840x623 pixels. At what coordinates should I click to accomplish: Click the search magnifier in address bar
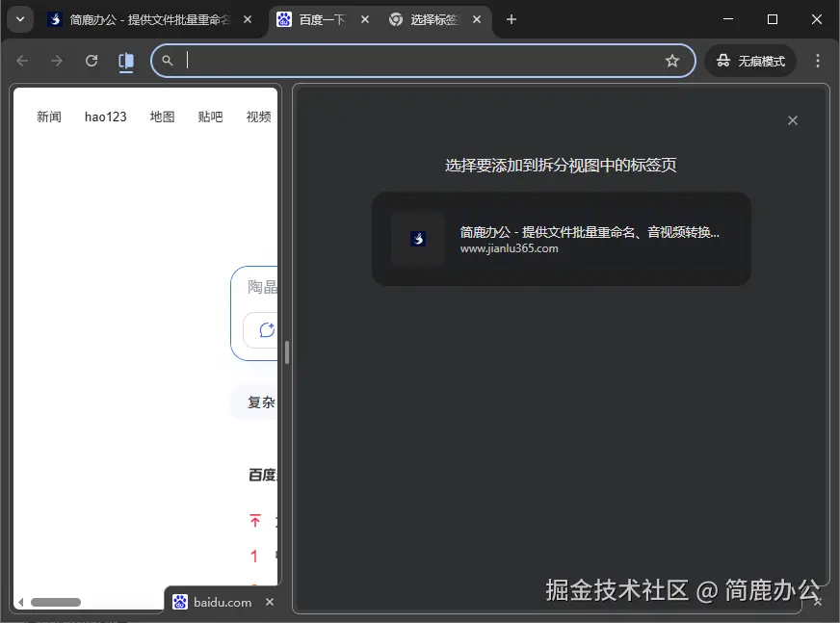[168, 60]
